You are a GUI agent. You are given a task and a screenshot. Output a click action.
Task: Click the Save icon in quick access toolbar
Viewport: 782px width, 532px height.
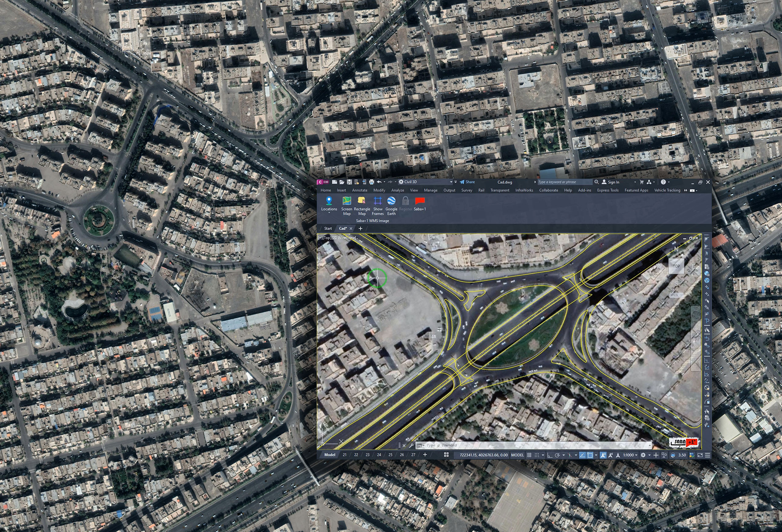[x=349, y=182]
